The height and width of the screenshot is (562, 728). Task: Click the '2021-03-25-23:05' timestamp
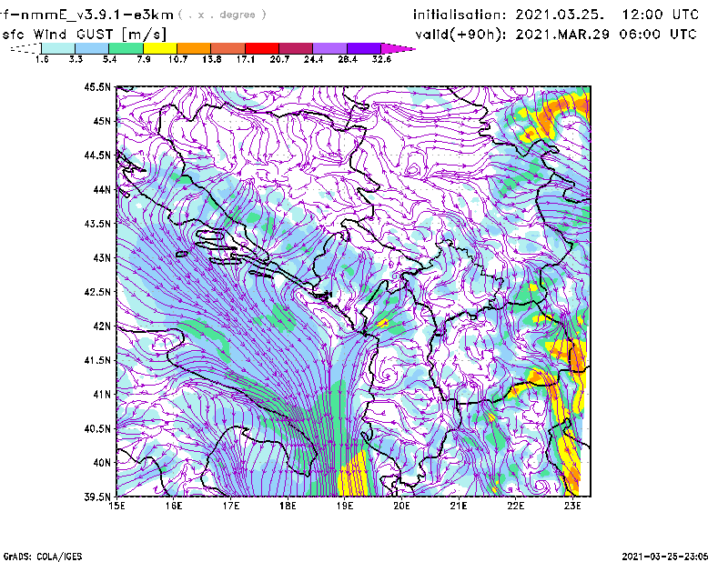665,557
